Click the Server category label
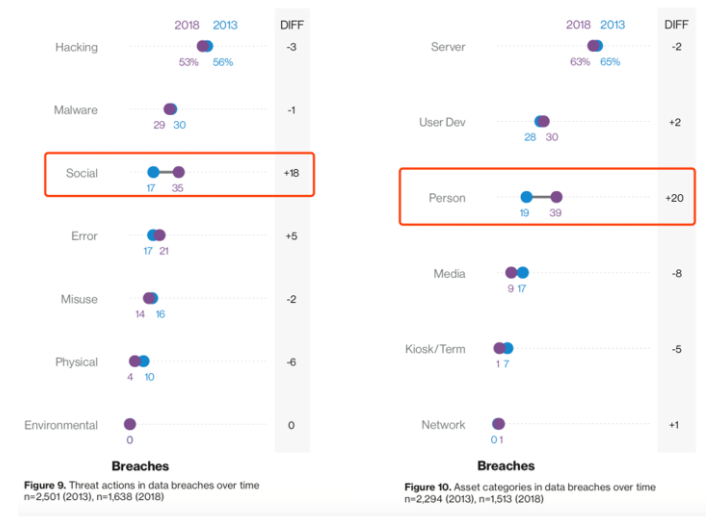The width and height of the screenshot is (709, 530). tap(447, 47)
